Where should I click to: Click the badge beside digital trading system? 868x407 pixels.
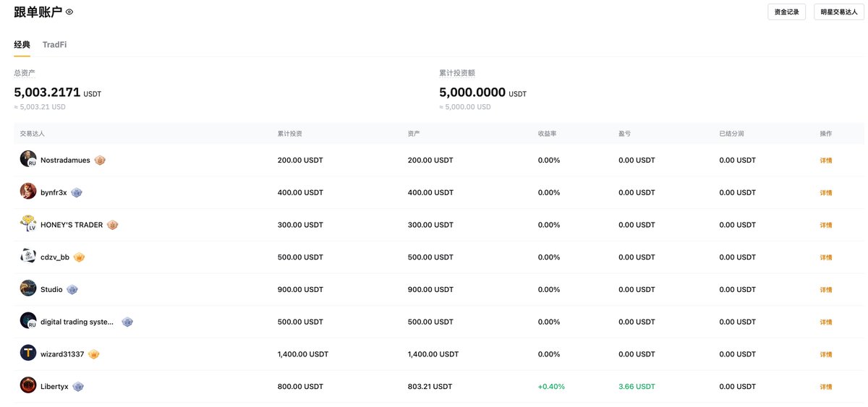(127, 322)
